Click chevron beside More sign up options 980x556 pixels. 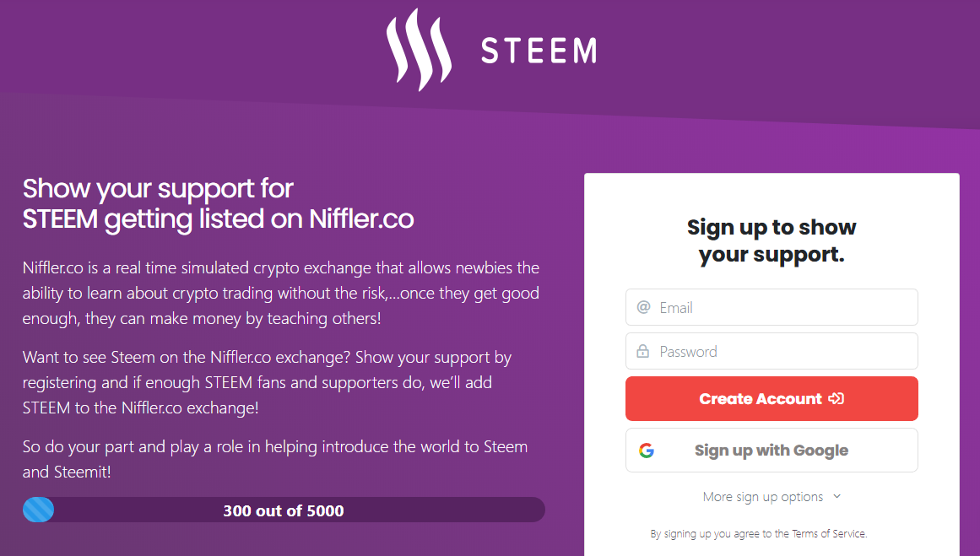pyautogui.click(x=837, y=496)
